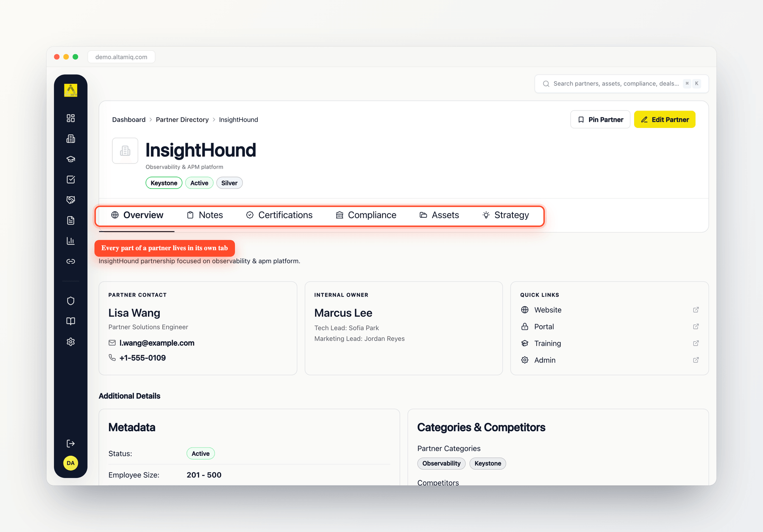The image size is (763, 532).
Task: Open the Training quick link
Action: coord(610,344)
